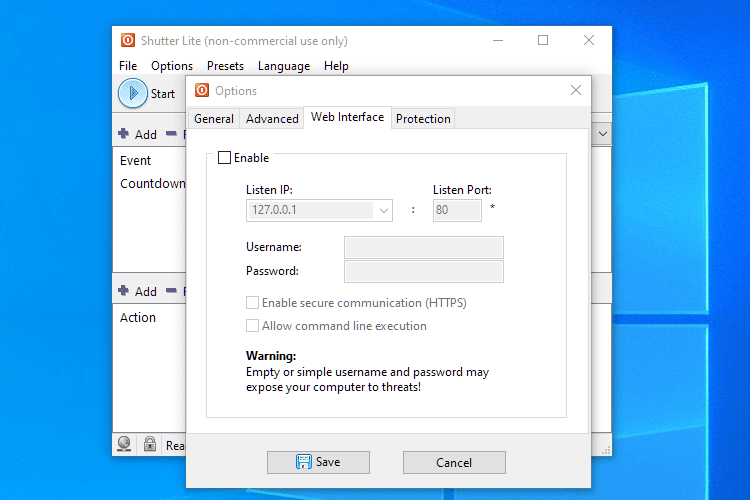Click the plus Add icon above Action list

point(123,290)
